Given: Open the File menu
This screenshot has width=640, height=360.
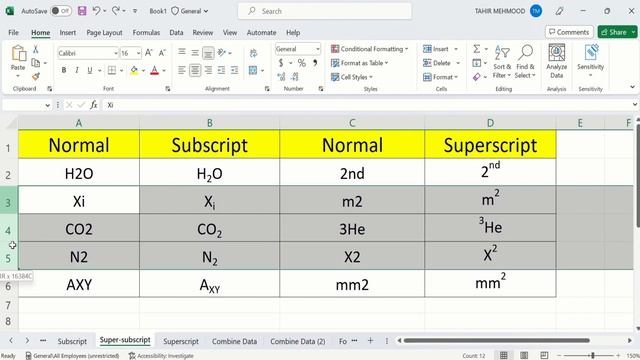Looking at the screenshot, I should point(13,32).
